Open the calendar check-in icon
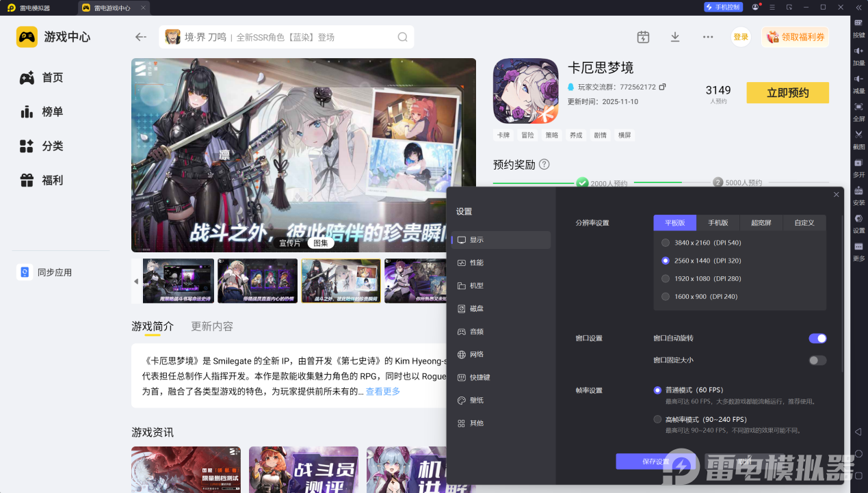This screenshot has height=493, width=868. pyautogui.click(x=643, y=37)
